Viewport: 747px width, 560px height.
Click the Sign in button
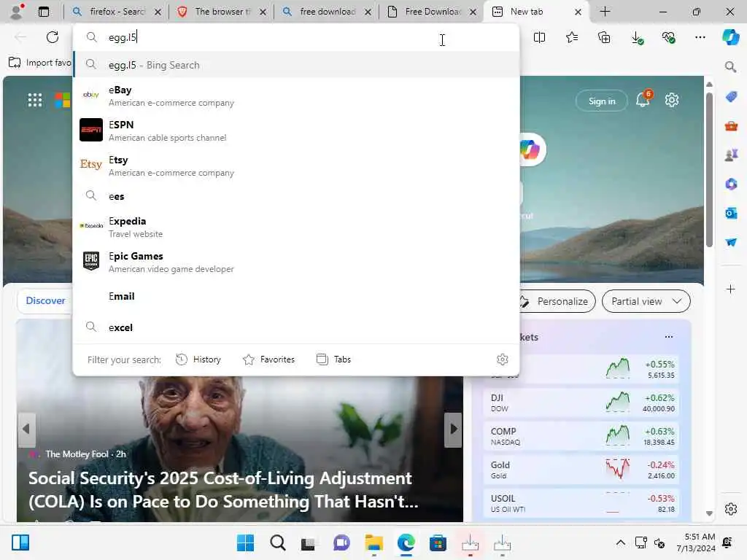(602, 101)
